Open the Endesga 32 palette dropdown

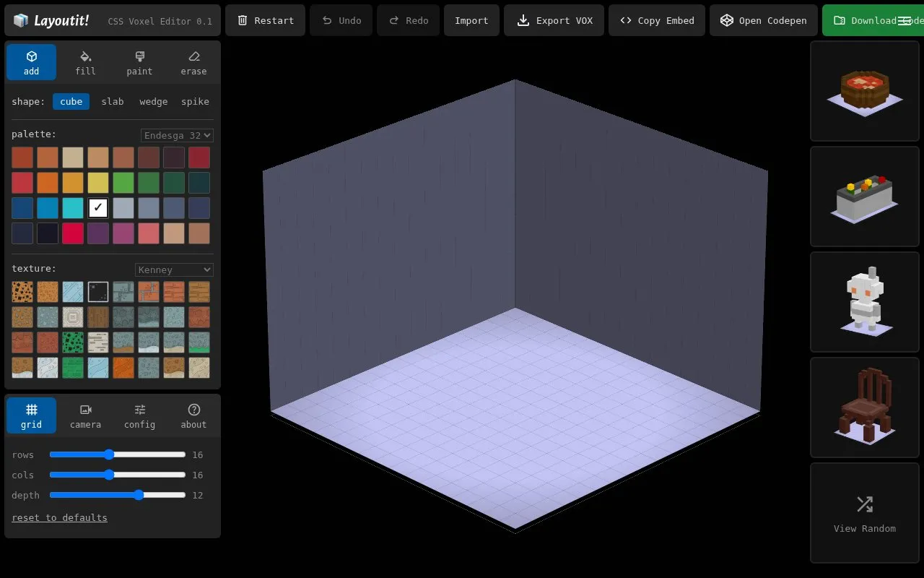[177, 135]
